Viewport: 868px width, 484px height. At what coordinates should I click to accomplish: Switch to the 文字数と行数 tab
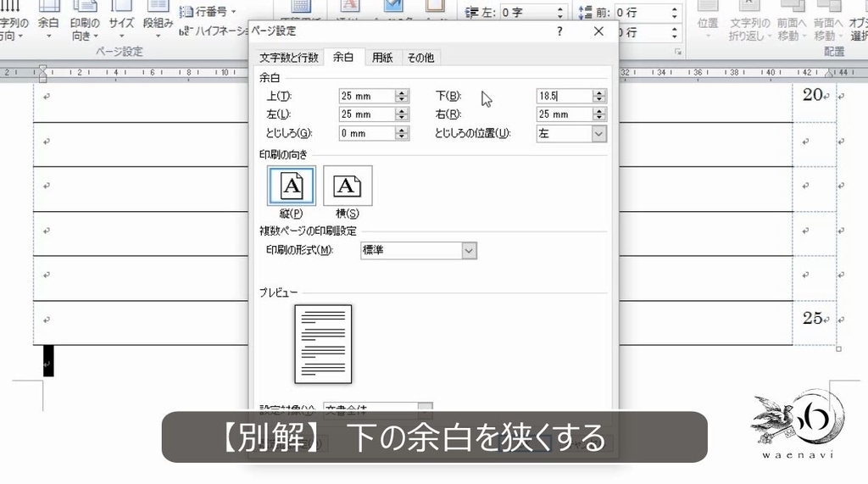(288, 58)
